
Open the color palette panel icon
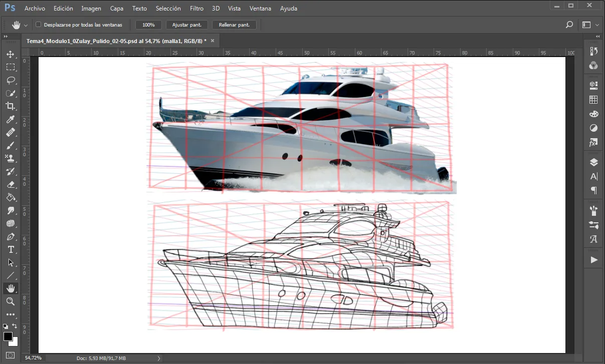(x=594, y=114)
